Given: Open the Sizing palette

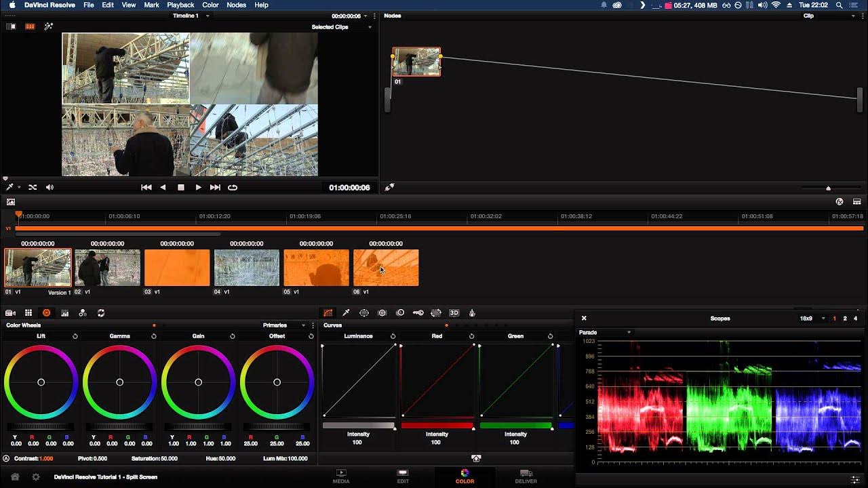Looking at the screenshot, I should click(x=436, y=313).
